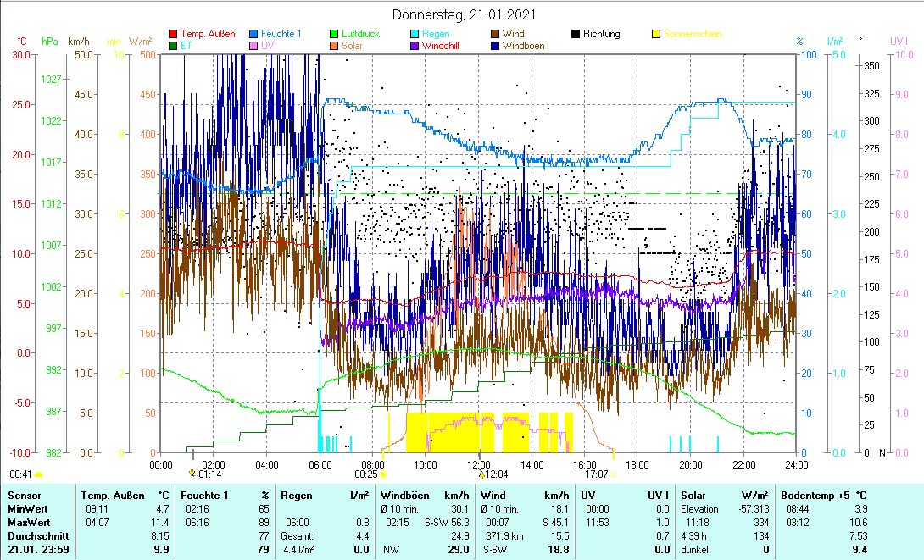Screen dimensions: 924x560
Task: Click the green Luftdruck legend square
Action: pos(335,34)
